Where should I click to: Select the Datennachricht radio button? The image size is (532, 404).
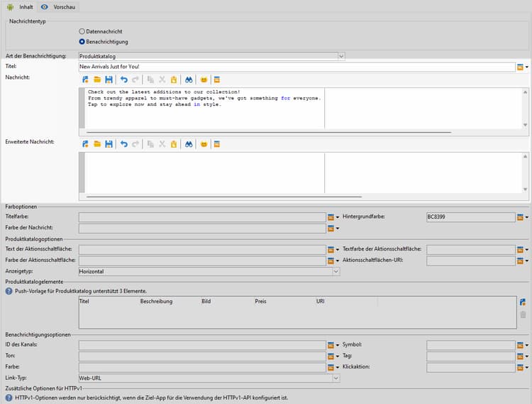tap(82, 31)
